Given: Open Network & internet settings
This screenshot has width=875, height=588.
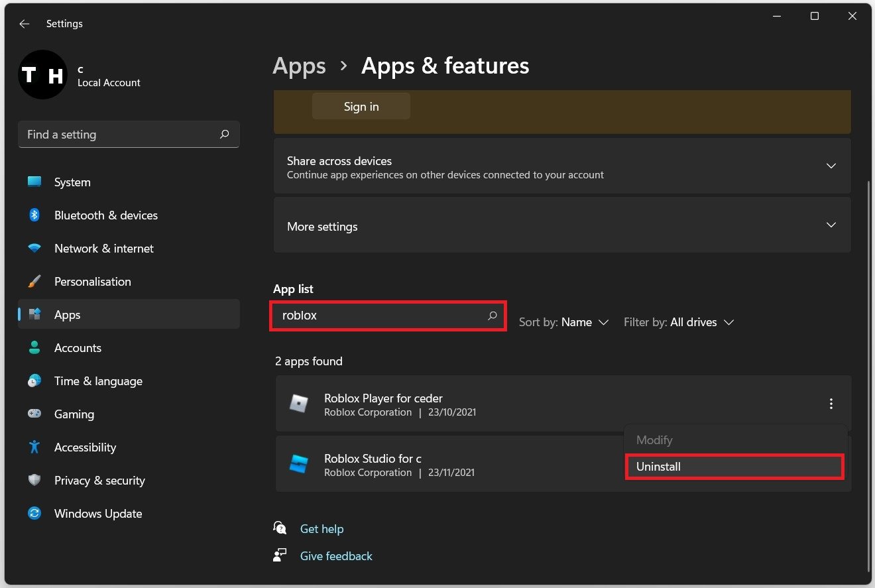Looking at the screenshot, I should [103, 249].
